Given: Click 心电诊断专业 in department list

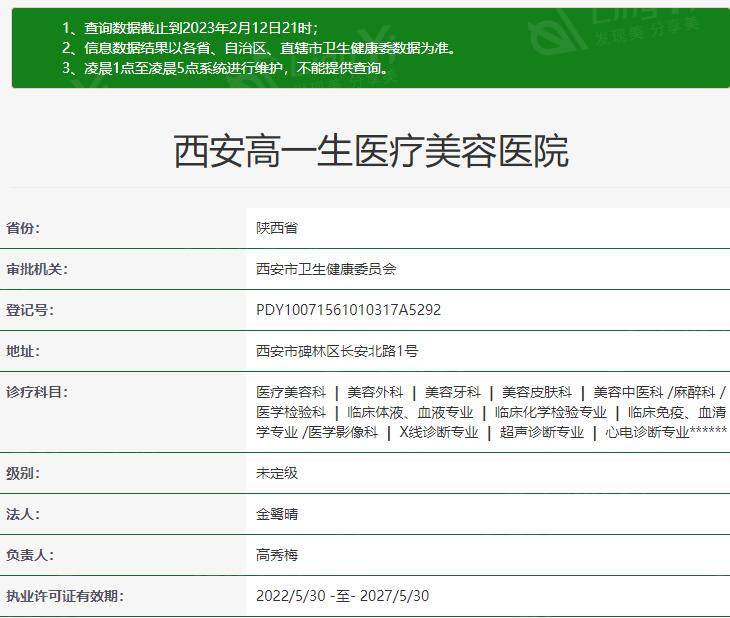Looking at the screenshot, I should [x=647, y=432].
